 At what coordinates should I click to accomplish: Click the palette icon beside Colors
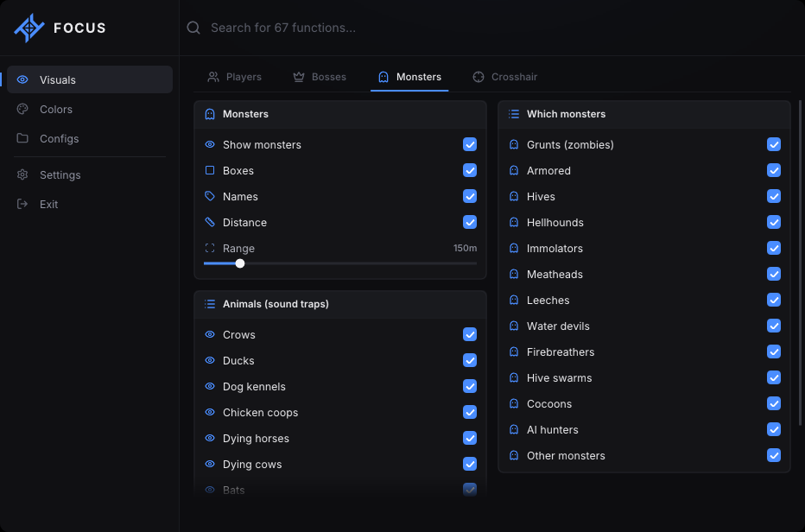click(x=22, y=109)
